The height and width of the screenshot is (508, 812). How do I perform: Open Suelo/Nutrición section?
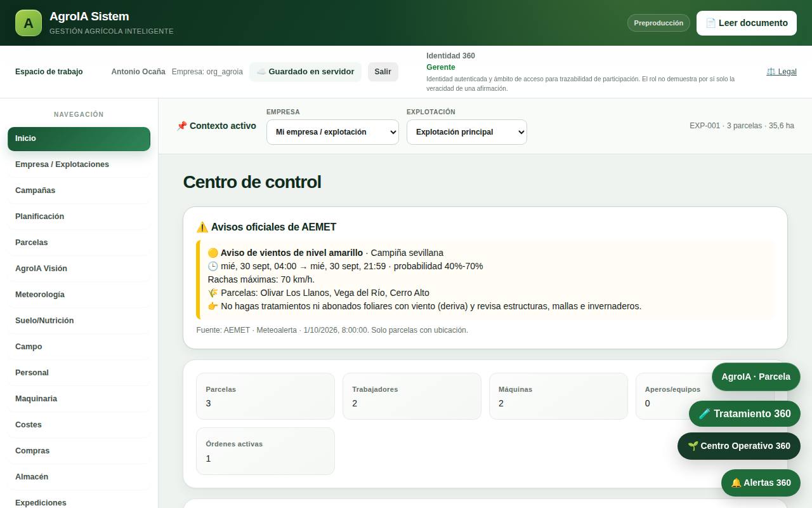(x=79, y=321)
